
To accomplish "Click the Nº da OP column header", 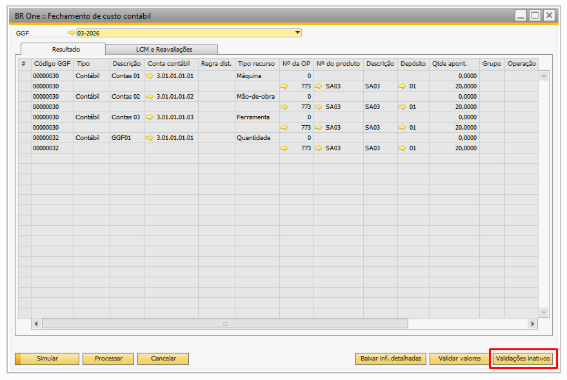I will click(296, 64).
